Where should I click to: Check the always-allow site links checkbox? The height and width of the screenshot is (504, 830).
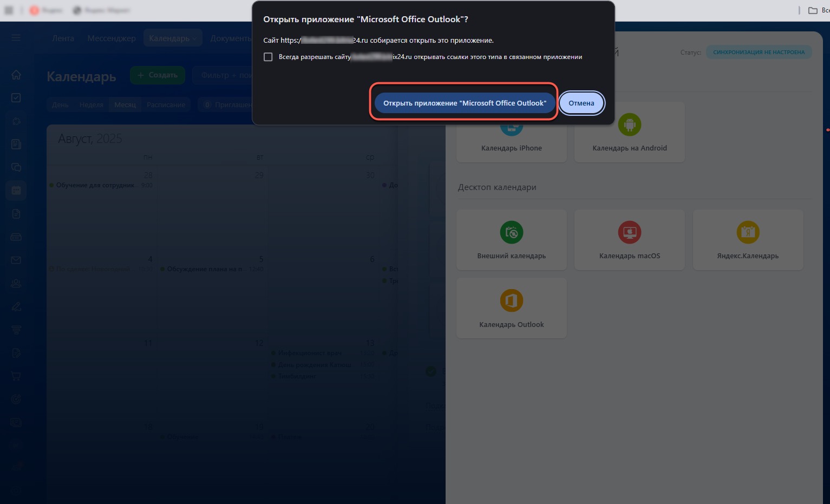(268, 57)
